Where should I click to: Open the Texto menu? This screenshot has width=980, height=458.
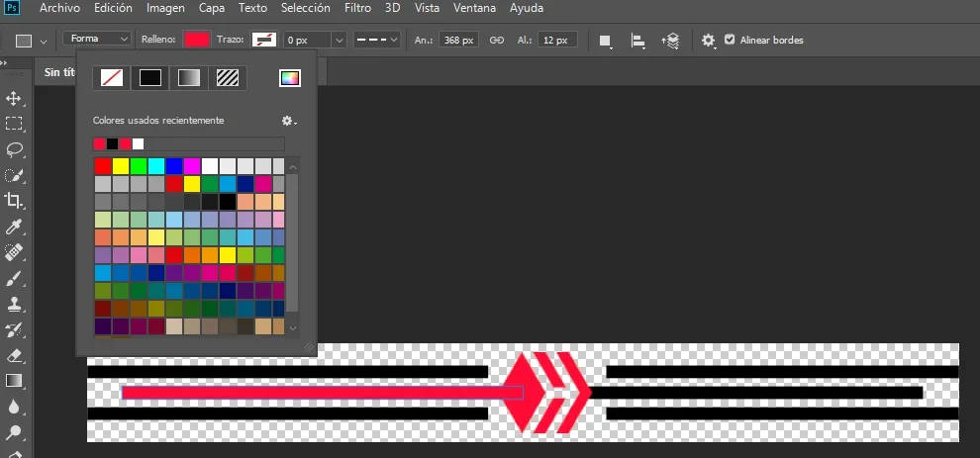[252, 8]
